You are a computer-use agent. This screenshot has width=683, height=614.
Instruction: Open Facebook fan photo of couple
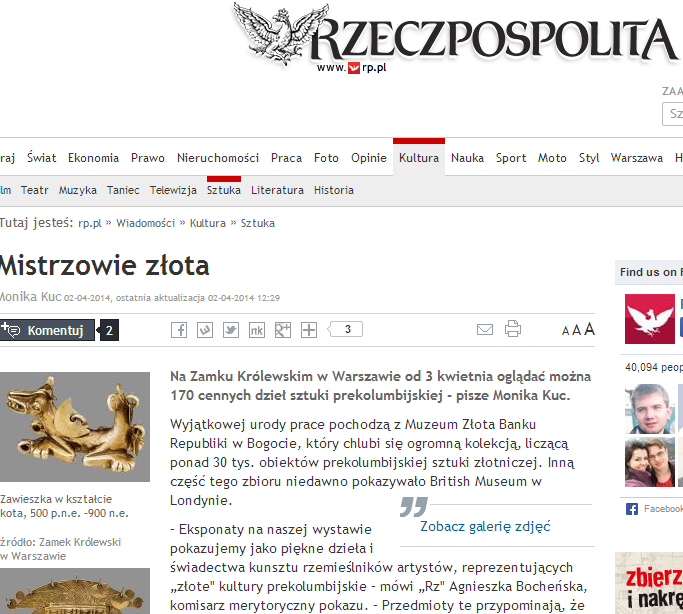click(650, 462)
